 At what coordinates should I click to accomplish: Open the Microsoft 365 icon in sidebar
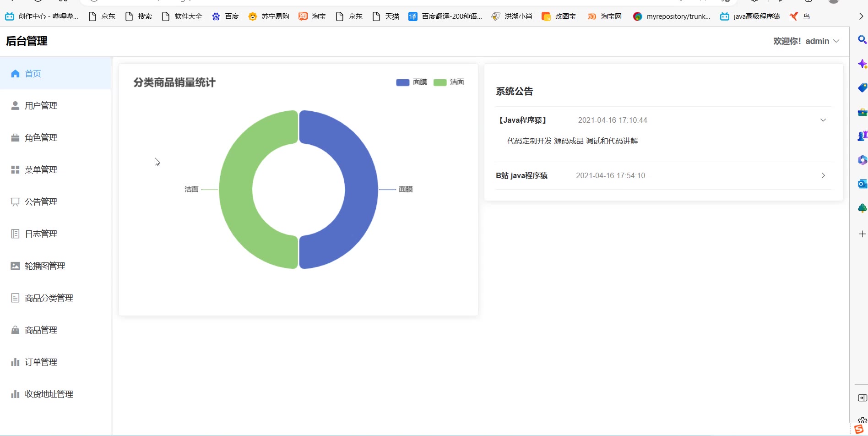pos(862,160)
